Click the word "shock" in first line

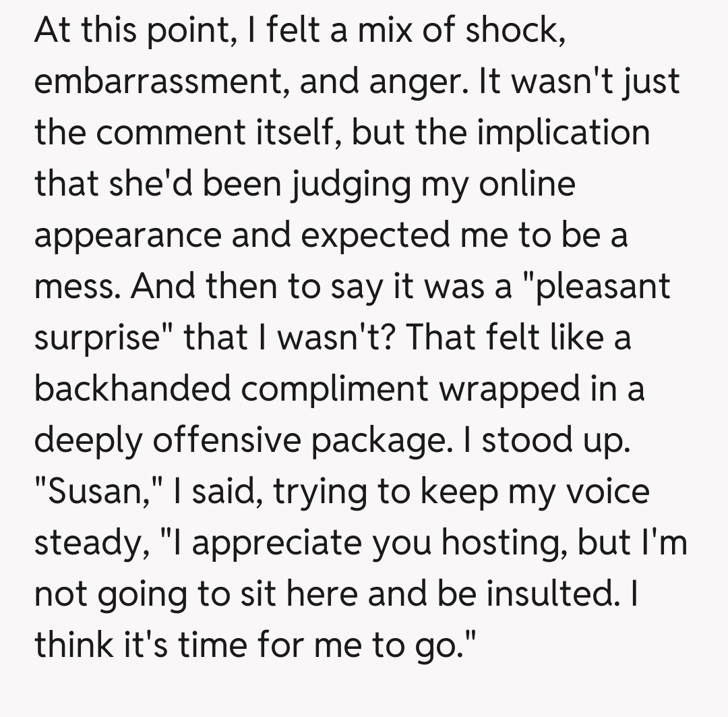coord(513,31)
